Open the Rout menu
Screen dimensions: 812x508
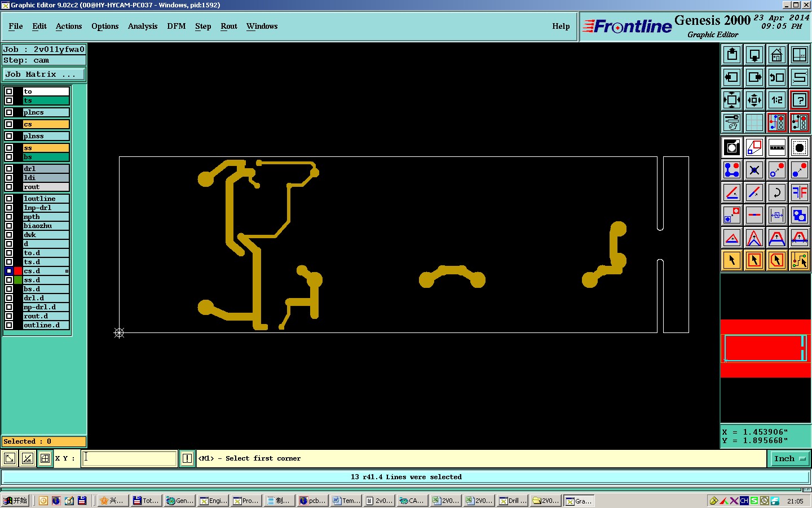pyautogui.click(x=229, y=26)
